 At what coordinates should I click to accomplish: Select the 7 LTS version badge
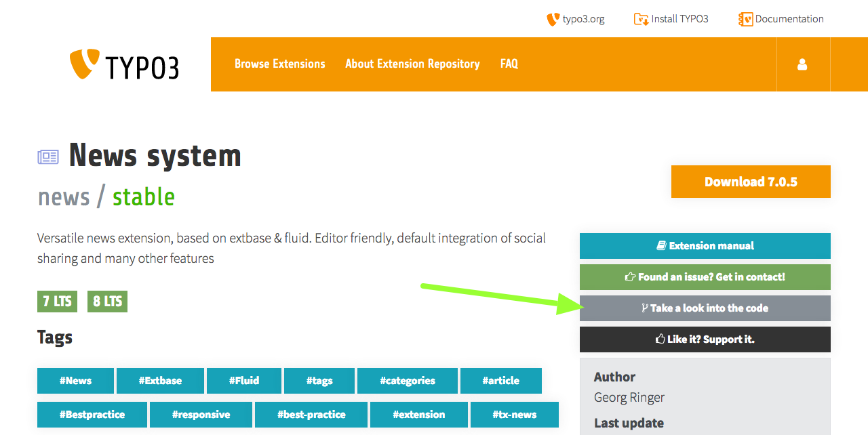point(57,302)
